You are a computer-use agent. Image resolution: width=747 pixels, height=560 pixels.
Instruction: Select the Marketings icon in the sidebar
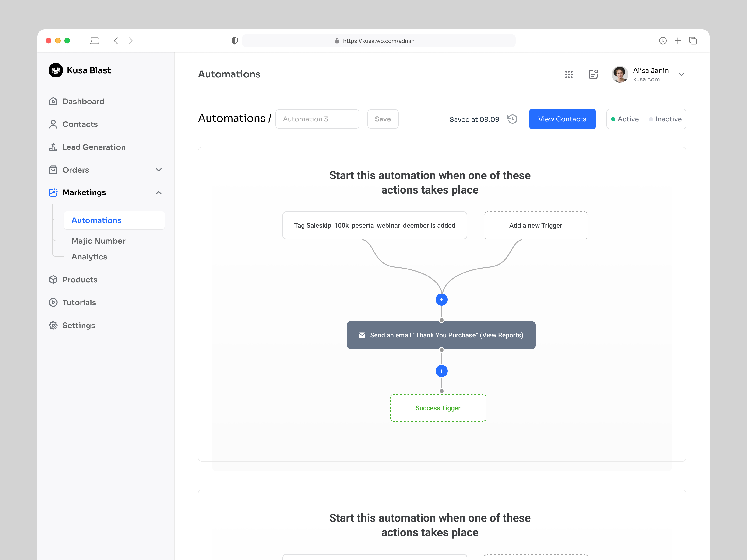pyautogui.click(x=53, y=192)
